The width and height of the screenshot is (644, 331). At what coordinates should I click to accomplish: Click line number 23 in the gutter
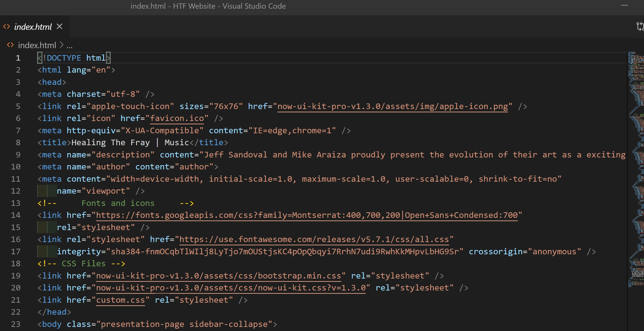(x=16, y=324)
